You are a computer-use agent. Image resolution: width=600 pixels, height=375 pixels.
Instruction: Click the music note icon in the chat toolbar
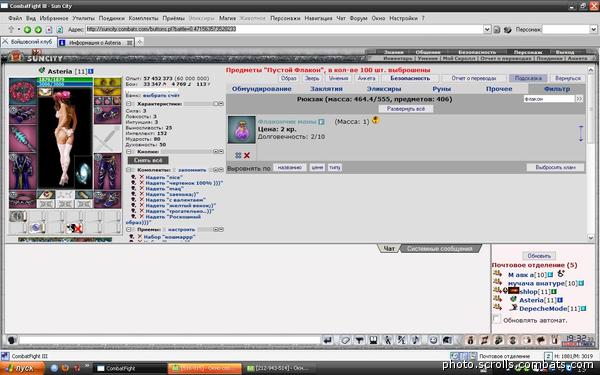tap(416, 340)
